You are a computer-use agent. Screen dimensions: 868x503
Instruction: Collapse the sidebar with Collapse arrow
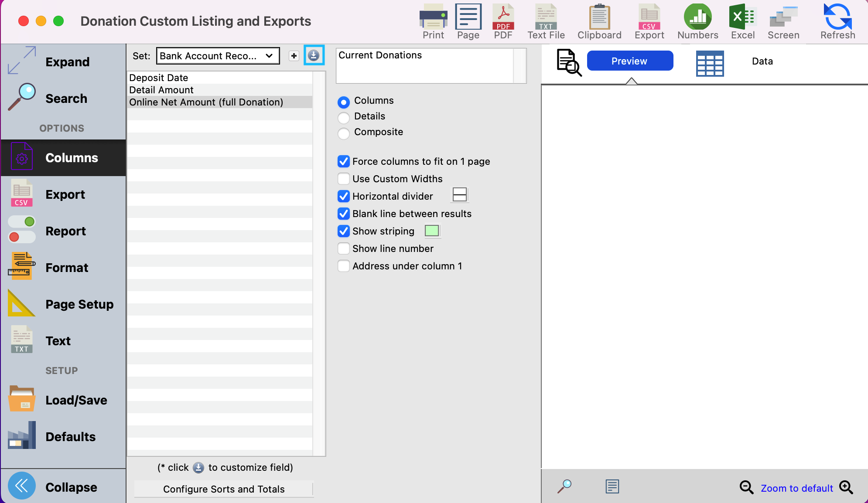[x=22, y=486]
